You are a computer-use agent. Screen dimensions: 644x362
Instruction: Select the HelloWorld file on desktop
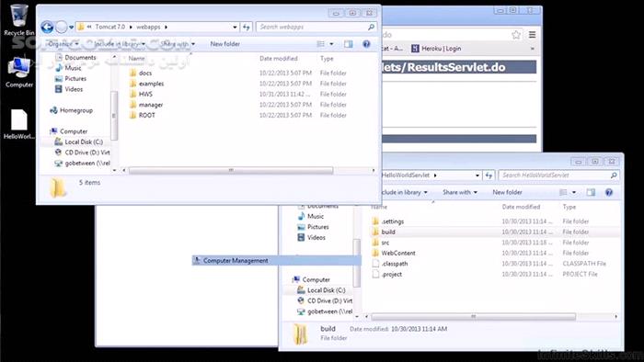(x=19, y=124)
